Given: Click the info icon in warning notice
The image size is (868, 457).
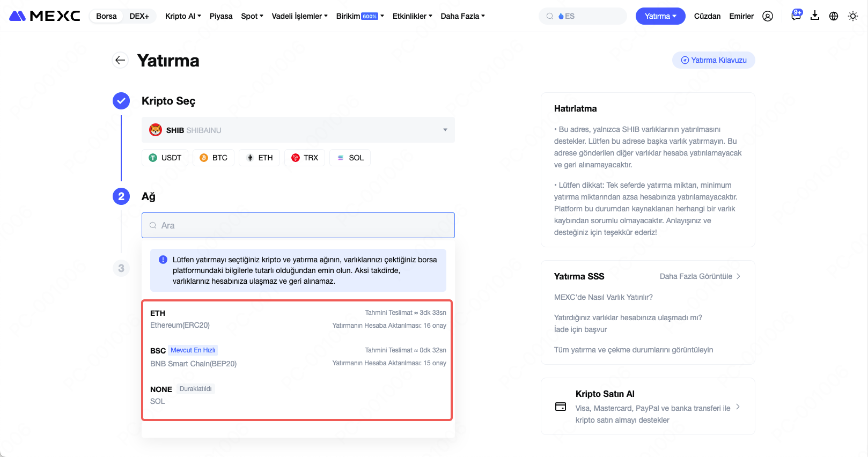Looking at the screenshot, I should [x=163, y=260].
